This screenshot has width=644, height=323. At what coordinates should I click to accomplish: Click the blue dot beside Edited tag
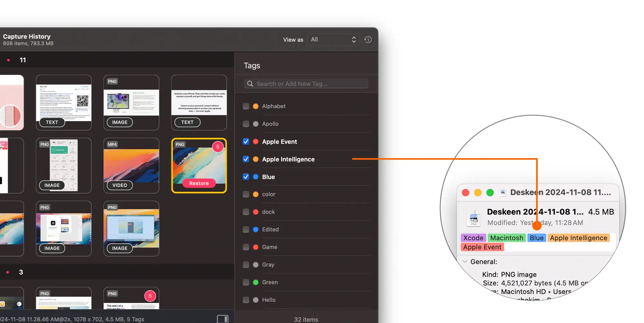[x=256, y=229]
